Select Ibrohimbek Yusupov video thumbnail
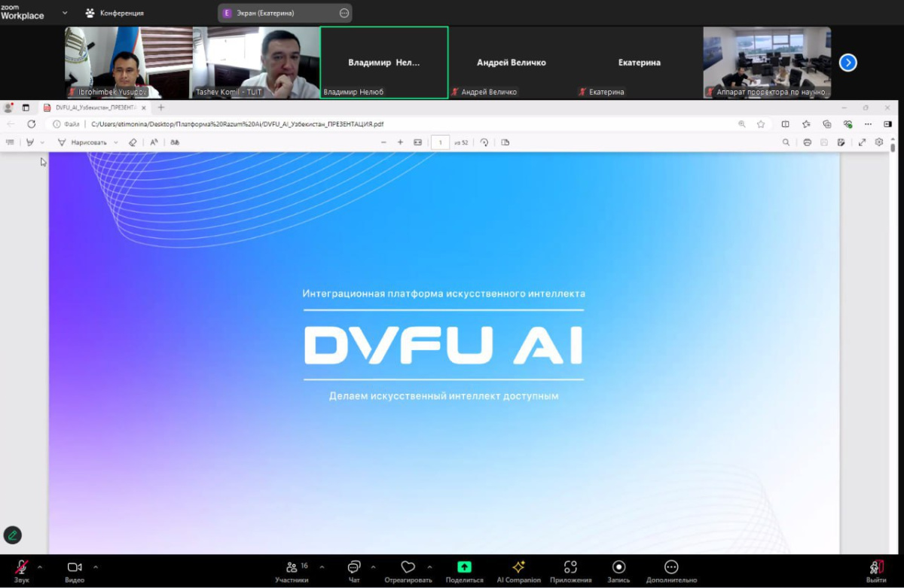Viewport: 904px width, 588px height. tap(129, 62)
